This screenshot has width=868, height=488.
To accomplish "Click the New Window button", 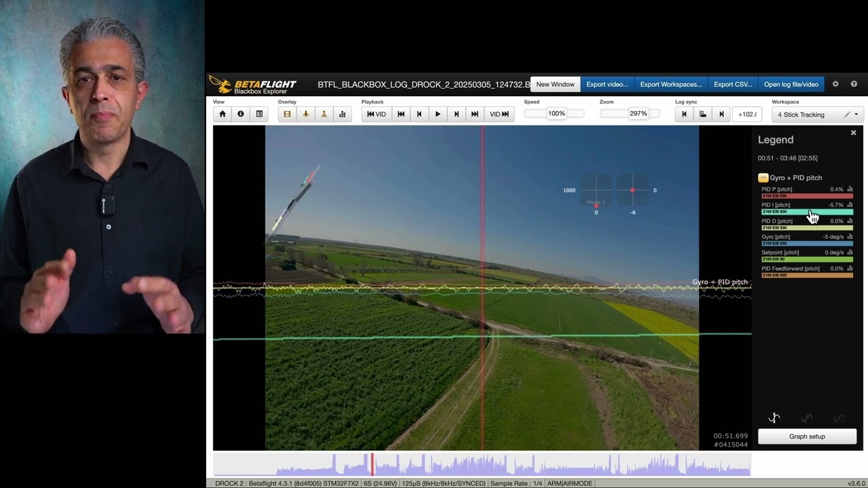I will click(x=555, y=84).
